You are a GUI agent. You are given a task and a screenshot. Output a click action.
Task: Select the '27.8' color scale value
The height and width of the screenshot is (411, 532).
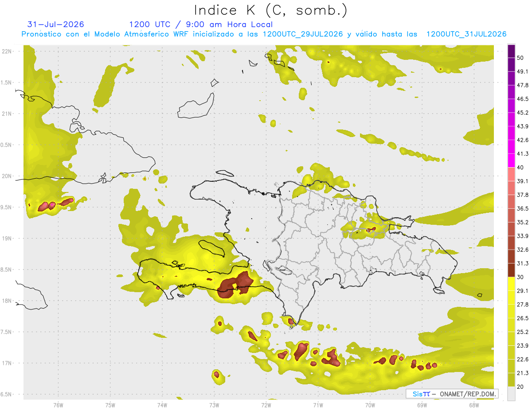pos(523,305)
